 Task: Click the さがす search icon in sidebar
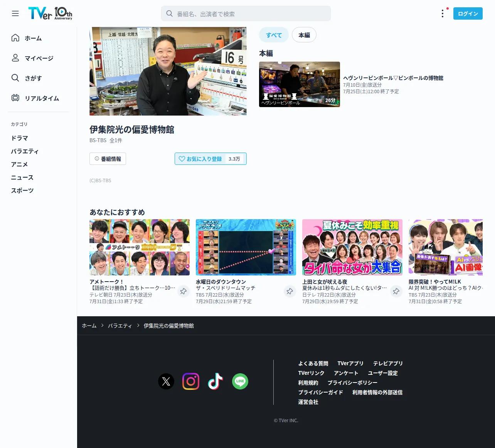(15, 78)
